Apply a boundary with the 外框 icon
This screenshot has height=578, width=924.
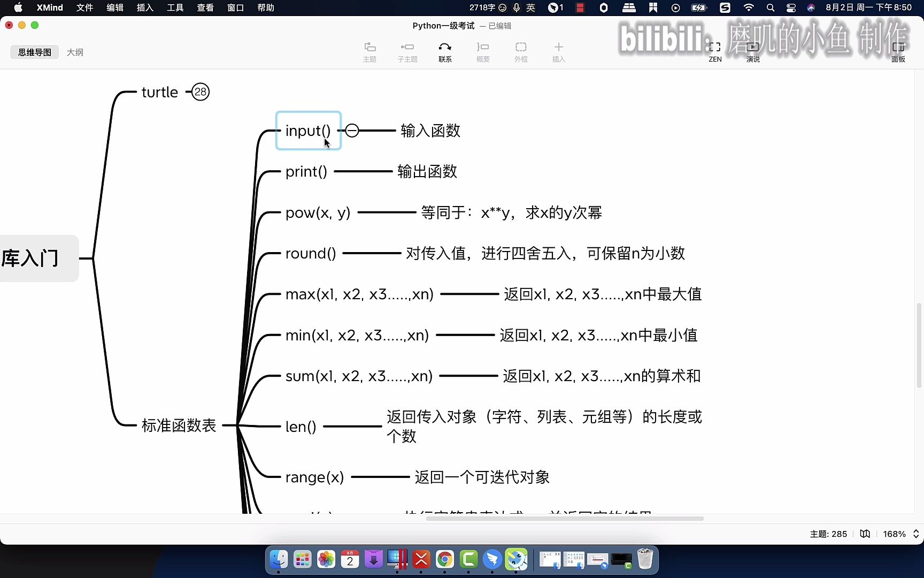pos(520,51)
